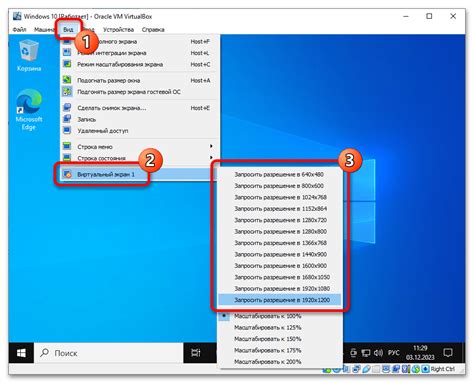Request 1024x768 resolution
The height and width of the screenshot is (383, 474).
click(280, 197)
